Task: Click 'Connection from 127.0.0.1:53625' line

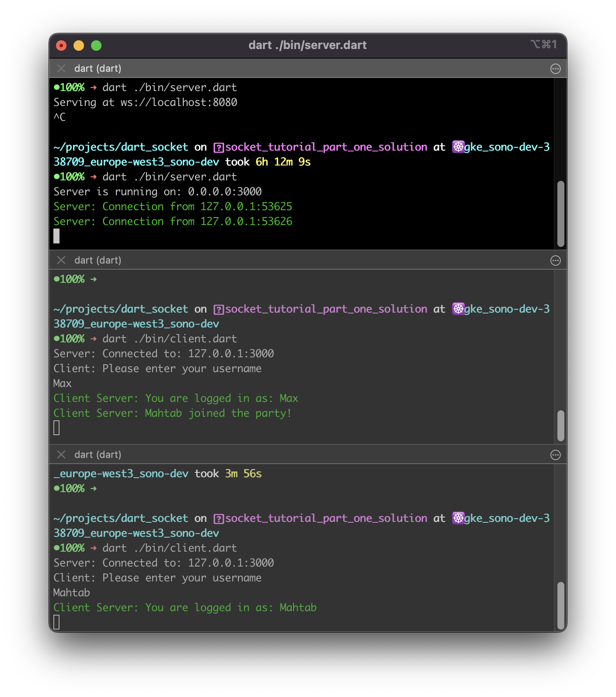Action: 173,207
